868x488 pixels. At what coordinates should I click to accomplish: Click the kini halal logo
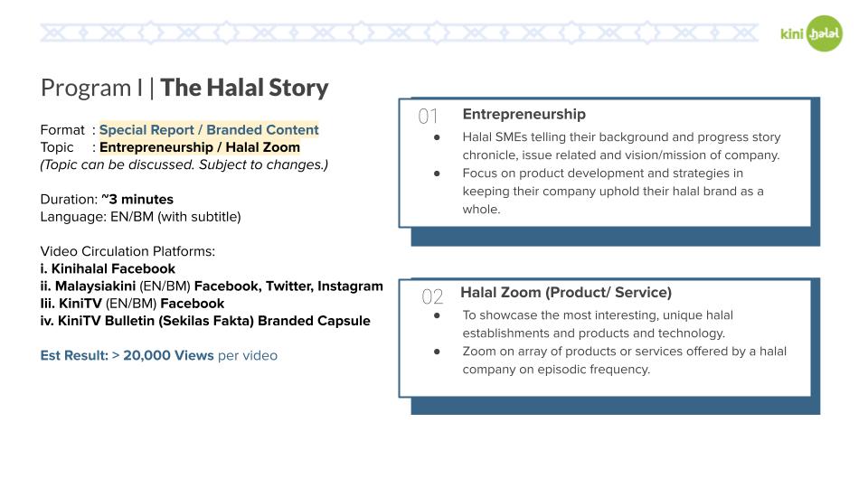tap(812, 33)
